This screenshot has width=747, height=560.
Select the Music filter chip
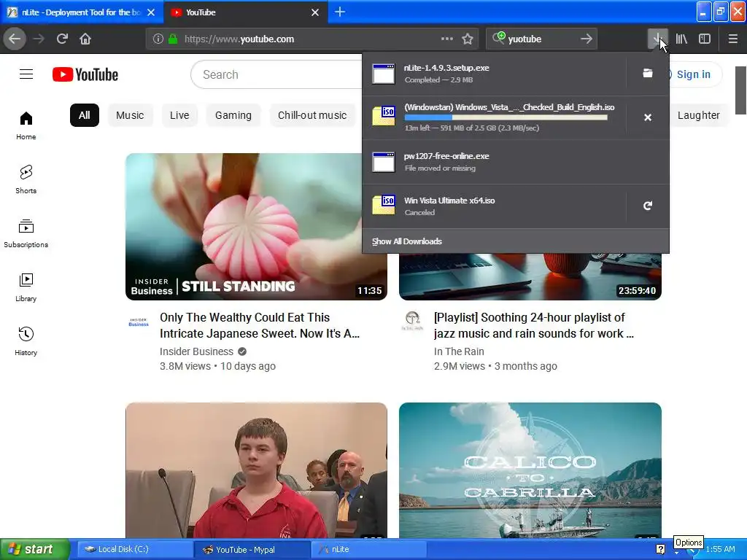(x=130, y=115)
